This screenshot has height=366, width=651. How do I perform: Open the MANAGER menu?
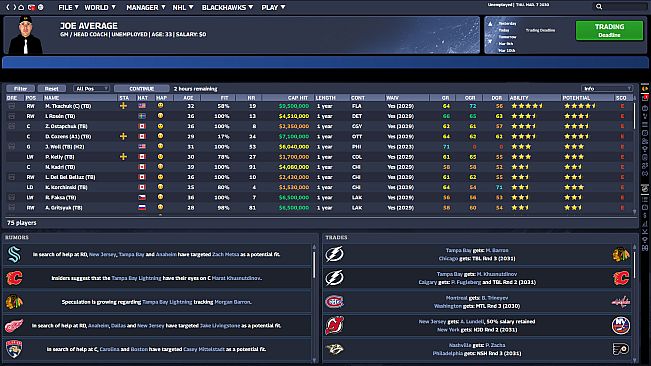coord(146,7)
